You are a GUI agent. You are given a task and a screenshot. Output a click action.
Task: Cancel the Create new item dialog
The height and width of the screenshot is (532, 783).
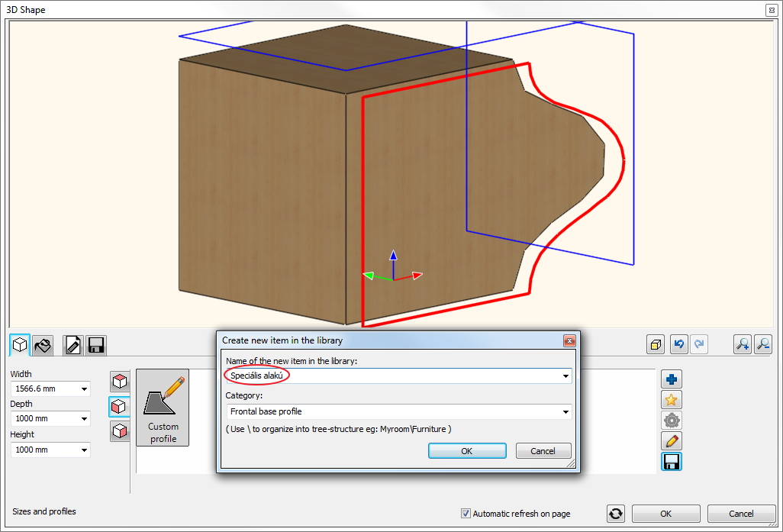[543, 451]
